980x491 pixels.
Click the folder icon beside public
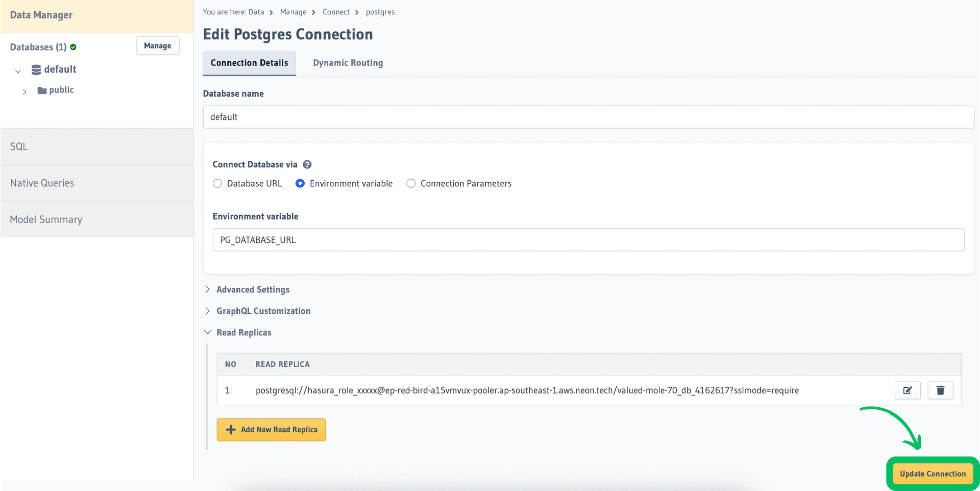pos(41,90)
